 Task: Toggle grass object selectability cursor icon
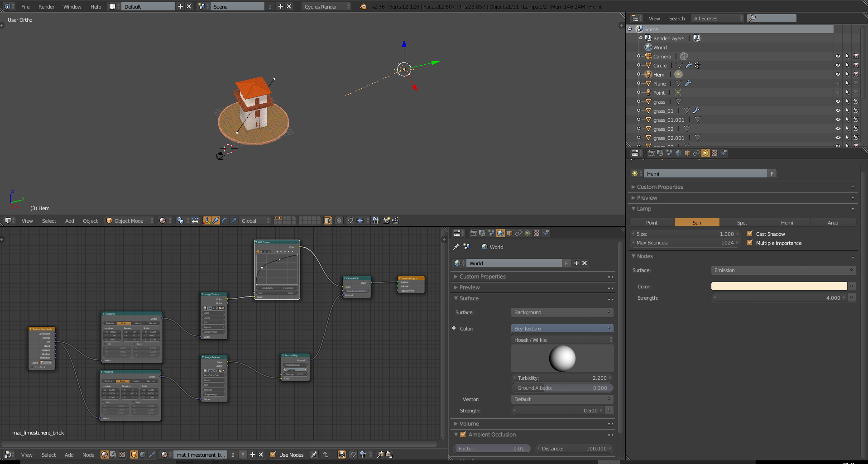[847, 101]
